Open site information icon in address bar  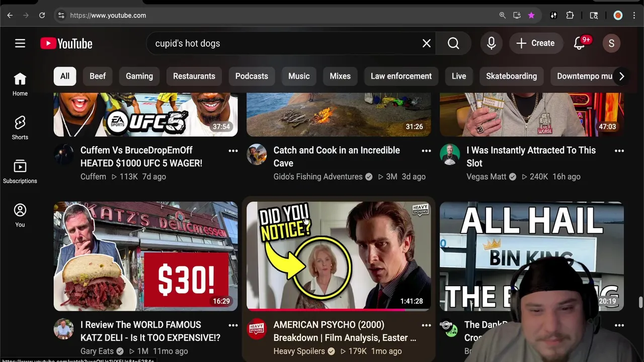tap(61, 15)
